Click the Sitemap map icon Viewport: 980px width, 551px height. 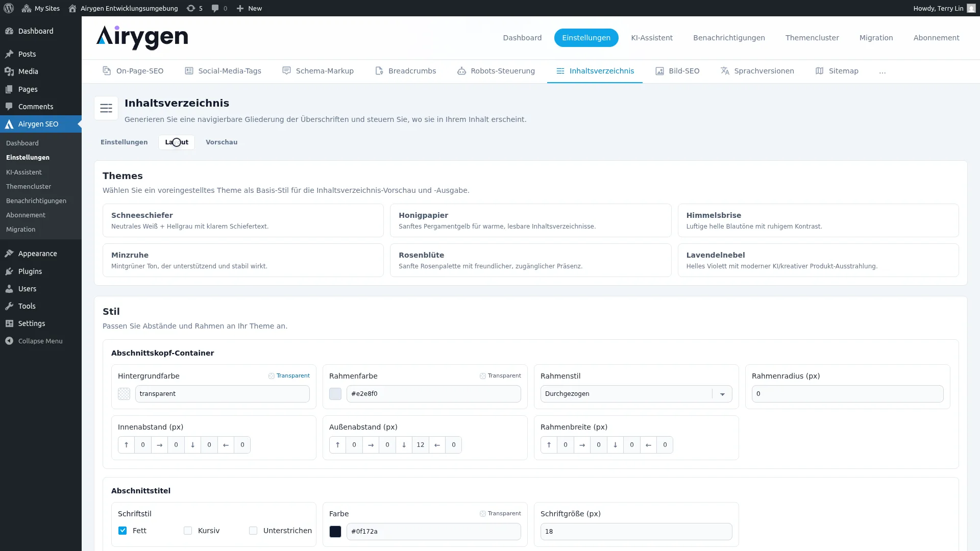click(x=820, y=71)
